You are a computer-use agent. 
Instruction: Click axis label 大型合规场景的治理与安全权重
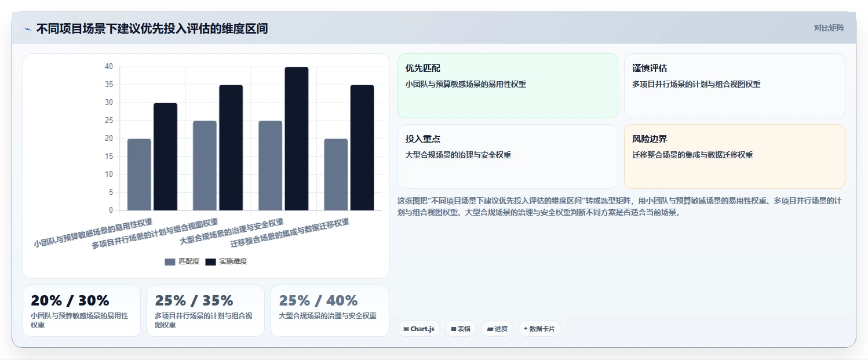tap(232, 231)
